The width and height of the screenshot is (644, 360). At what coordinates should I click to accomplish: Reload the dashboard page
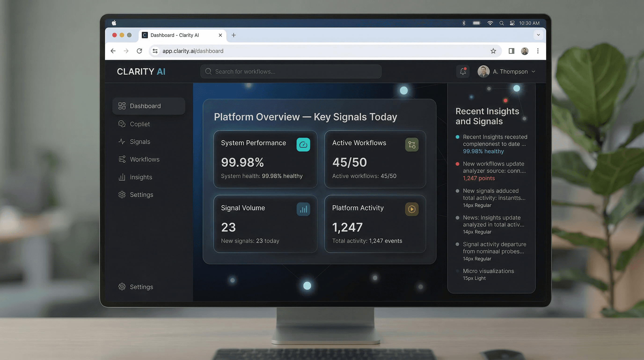[x=139, y=51]
